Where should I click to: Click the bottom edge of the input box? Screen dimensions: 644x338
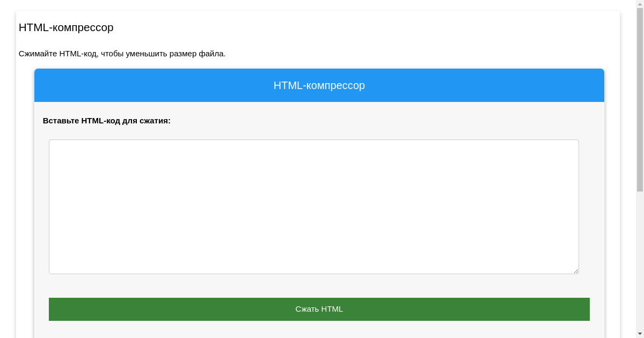(x=314, y=273)
